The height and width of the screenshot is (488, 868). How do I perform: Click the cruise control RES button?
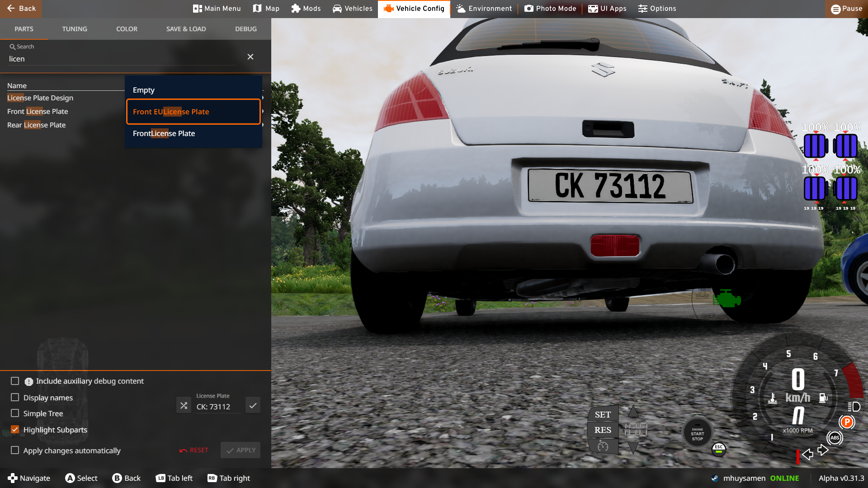603,430
